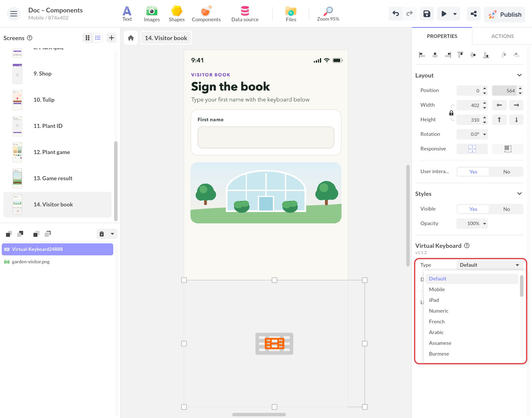Save the project with the floppy disk icon
Screen dimensions: 532x418
pos(427,14)
